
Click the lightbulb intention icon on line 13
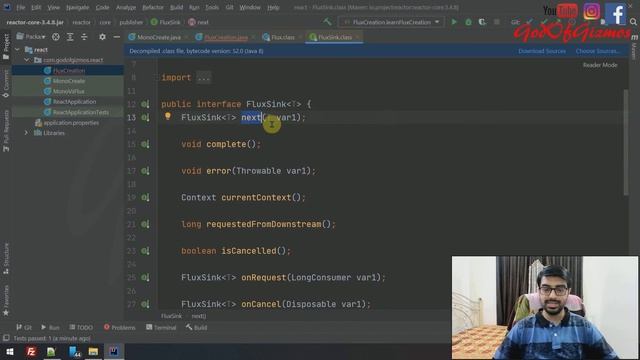coord(168,116)
